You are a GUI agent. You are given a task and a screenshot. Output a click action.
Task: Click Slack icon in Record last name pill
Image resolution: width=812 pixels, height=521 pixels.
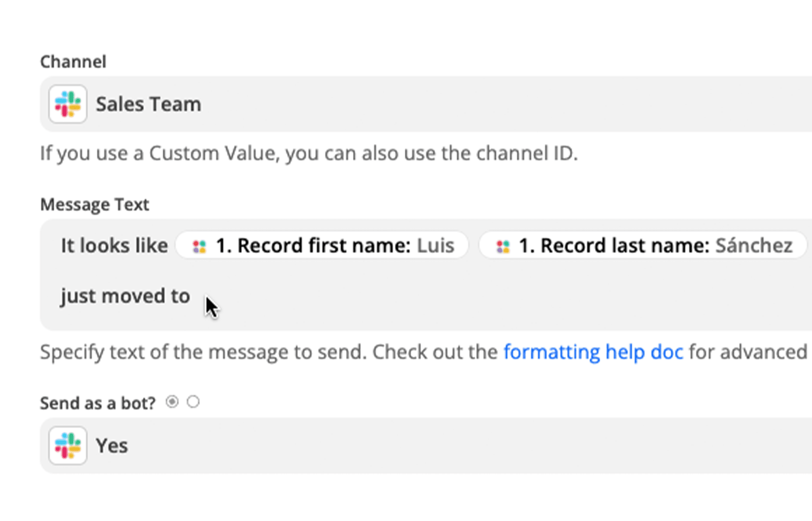[x=503, y=246]
